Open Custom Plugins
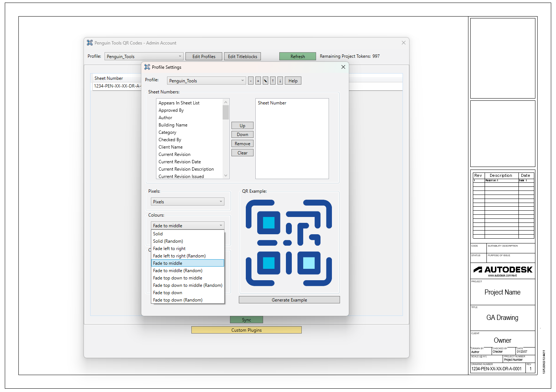Screen dimensions: 556x392 (247, 330)
